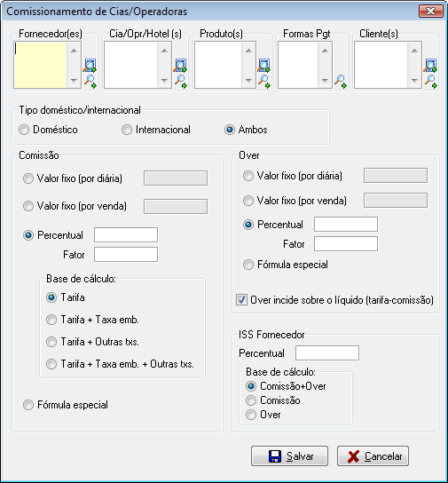Click lower magnifier icon beside Cia/Opr/Hotel list
Screen dimensions: 448x483
coord(181,82)
